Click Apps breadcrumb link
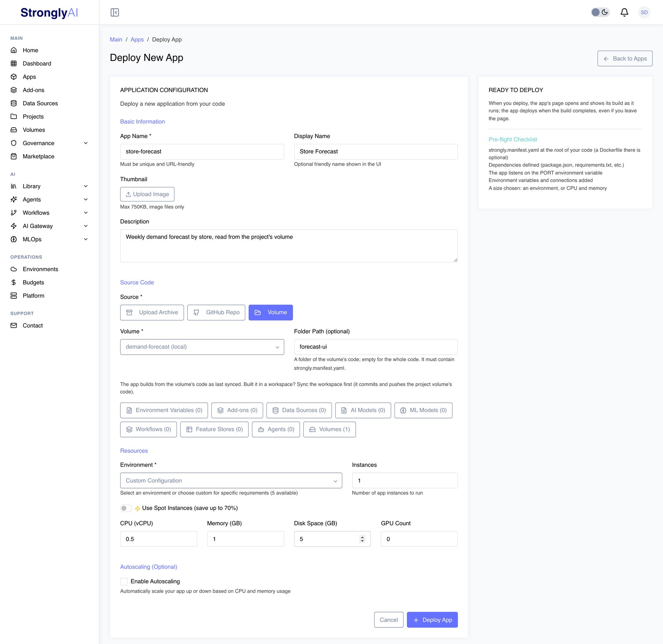 coord(137,39)
